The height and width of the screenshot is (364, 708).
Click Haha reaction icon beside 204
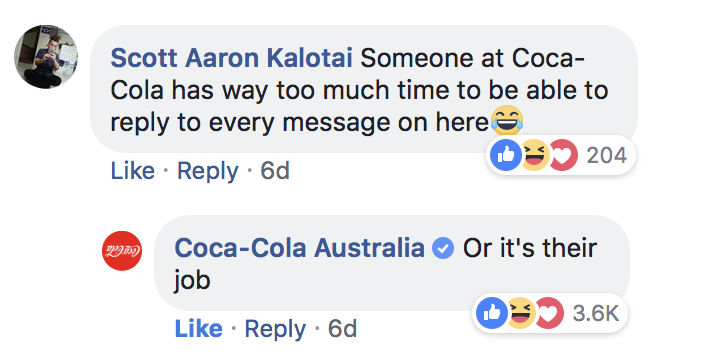pos(534,155)
